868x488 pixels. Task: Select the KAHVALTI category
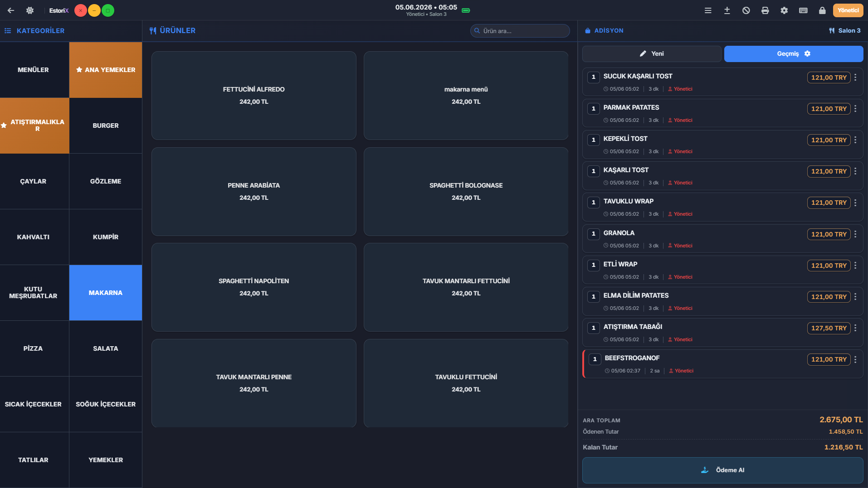pos(34,237)
